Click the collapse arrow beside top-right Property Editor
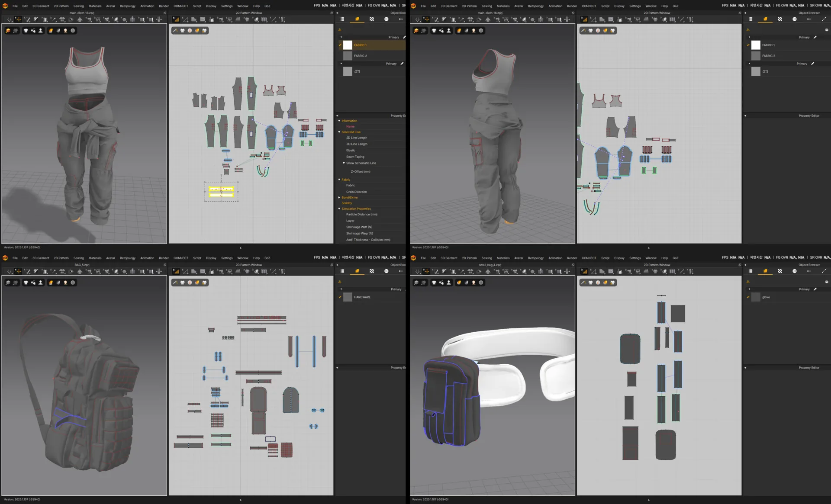The image size is (831, 504). tap(745, 116)
